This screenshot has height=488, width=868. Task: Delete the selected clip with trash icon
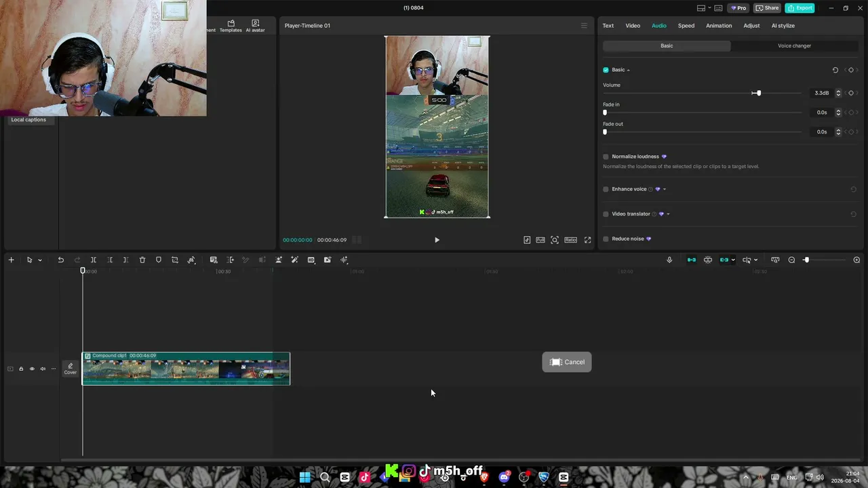[142, 260]
